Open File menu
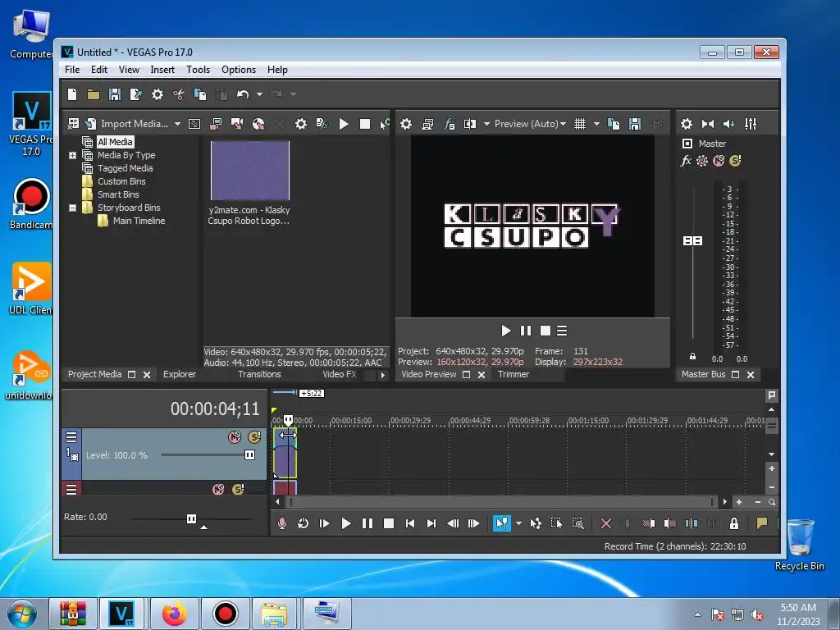The width and height of the screenshot is (840, 630). [x=72, y=70]
